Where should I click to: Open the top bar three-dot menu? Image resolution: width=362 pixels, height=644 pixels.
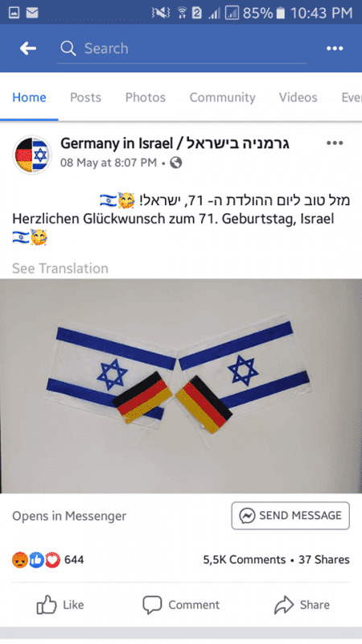click(x=335, y=48)
